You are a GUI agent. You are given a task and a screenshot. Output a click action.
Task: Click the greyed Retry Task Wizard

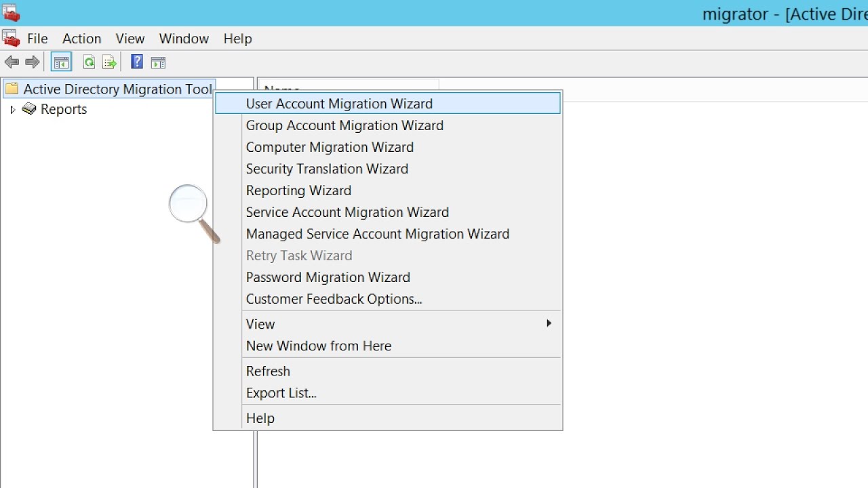(388, 256)
